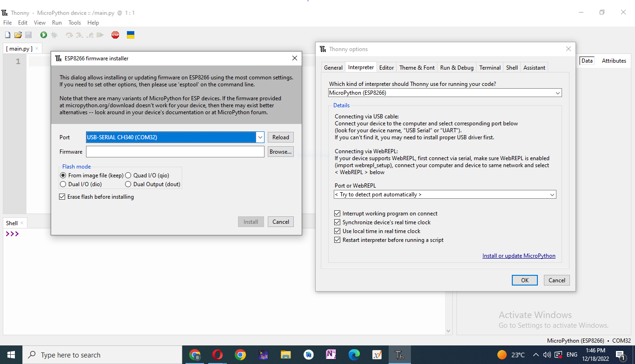Close the ESP8266 firmware installer dialog
This screenshot has height=364, width=635.
pos(294,58)
